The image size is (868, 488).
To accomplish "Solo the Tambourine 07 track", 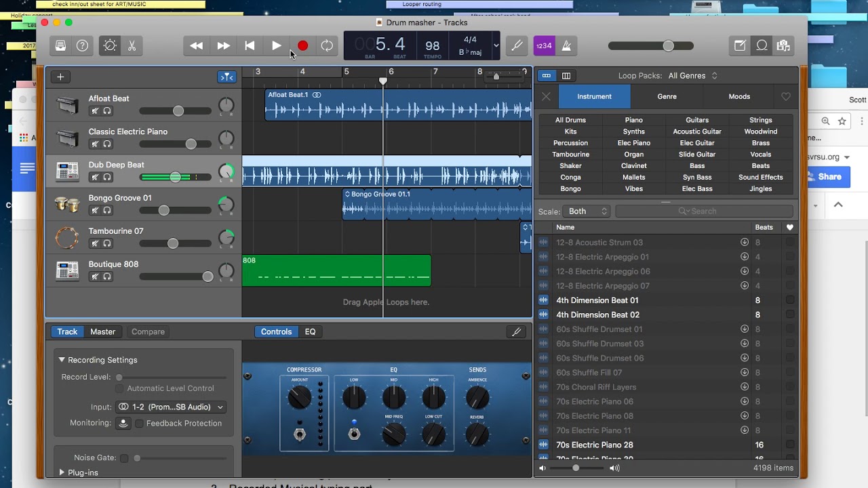I will pos(107,243).
